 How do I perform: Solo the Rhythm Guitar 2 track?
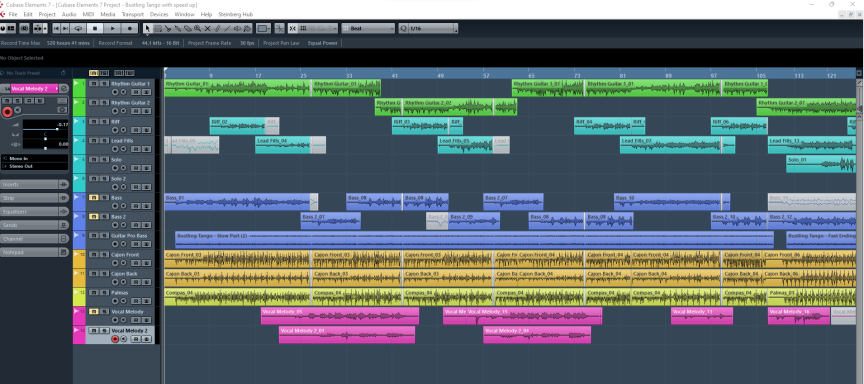coord(104,102)
